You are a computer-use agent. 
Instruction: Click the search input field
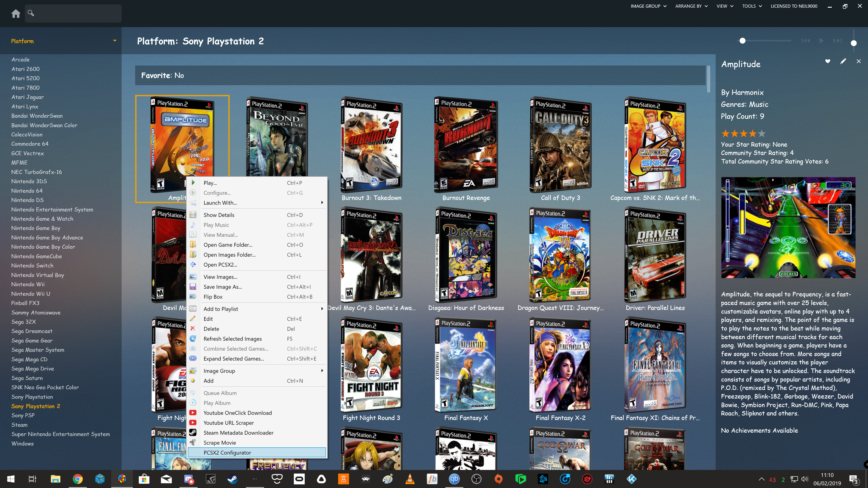(73, 14)
